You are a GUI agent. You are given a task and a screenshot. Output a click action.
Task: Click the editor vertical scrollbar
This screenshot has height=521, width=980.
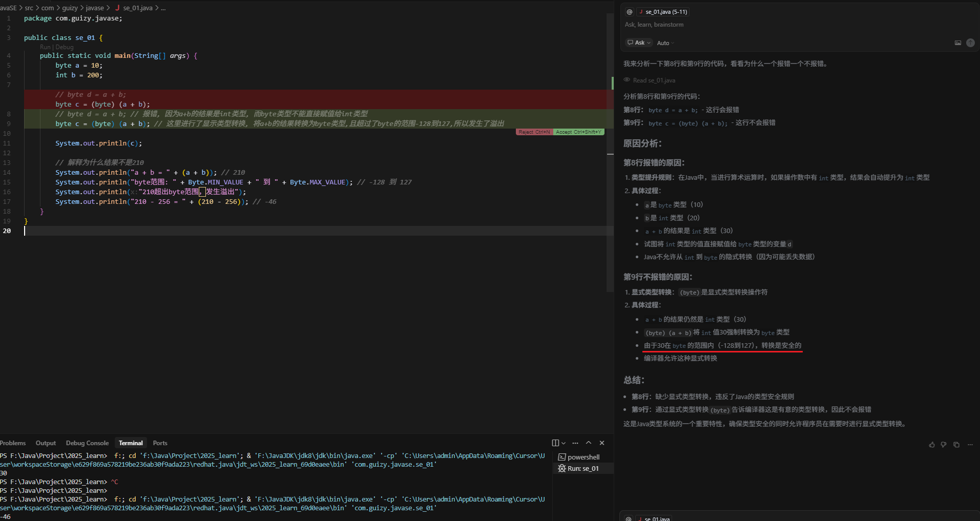[610, 154]
